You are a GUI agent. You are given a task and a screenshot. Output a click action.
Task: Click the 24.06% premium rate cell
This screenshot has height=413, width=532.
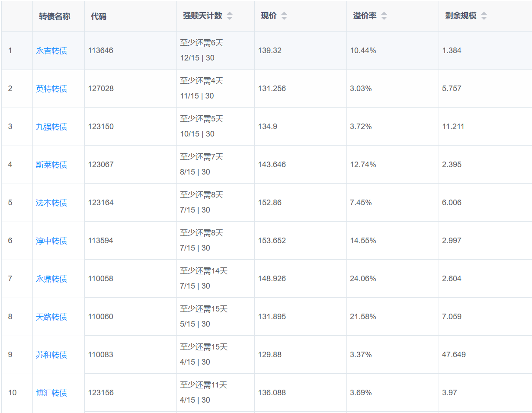(x=363, y=279)
